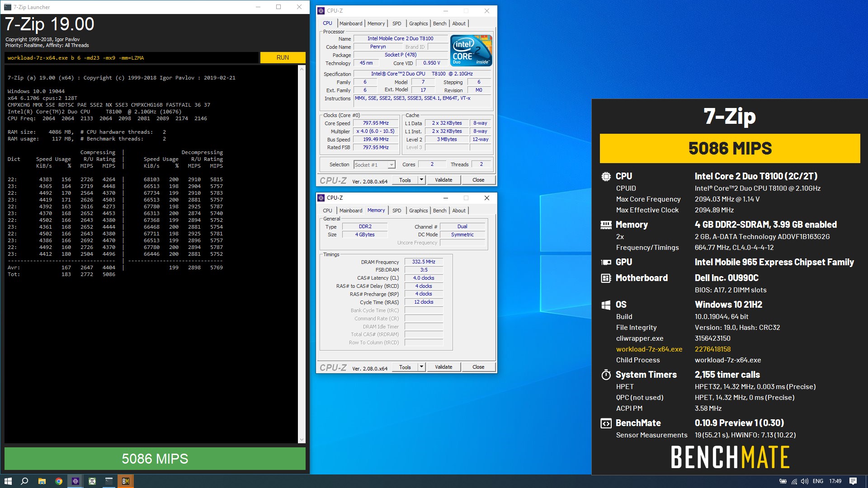Click the Hash value 2276418158 in BenchMate

(x=712, y=349)
